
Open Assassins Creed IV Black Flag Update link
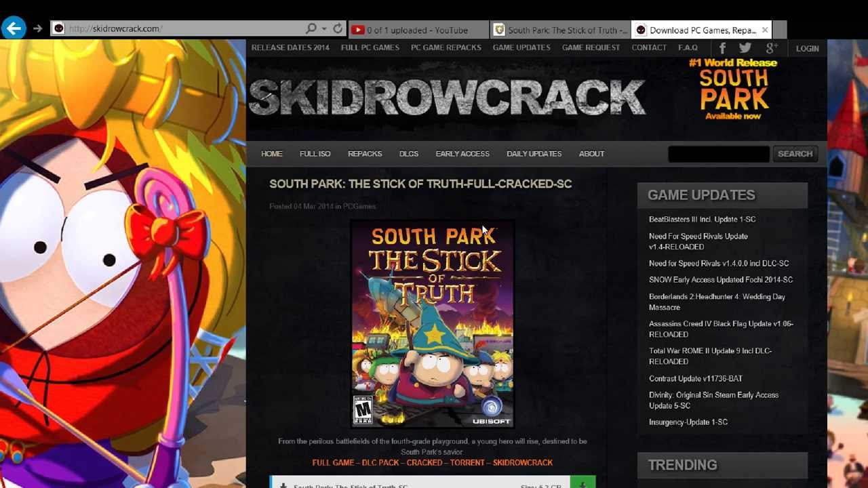(x=721, y=329)
